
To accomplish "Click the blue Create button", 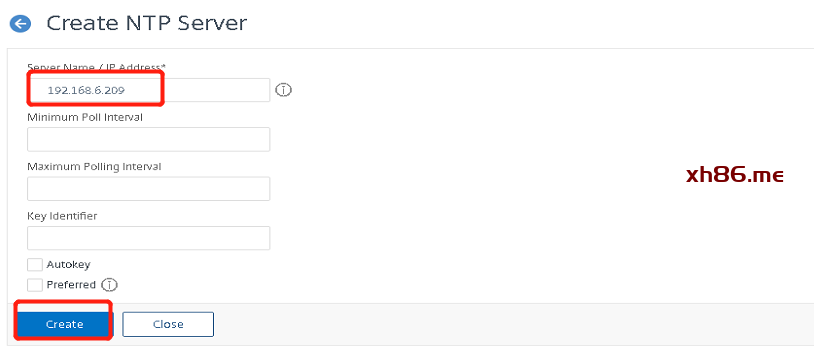I will click(64, 324).
